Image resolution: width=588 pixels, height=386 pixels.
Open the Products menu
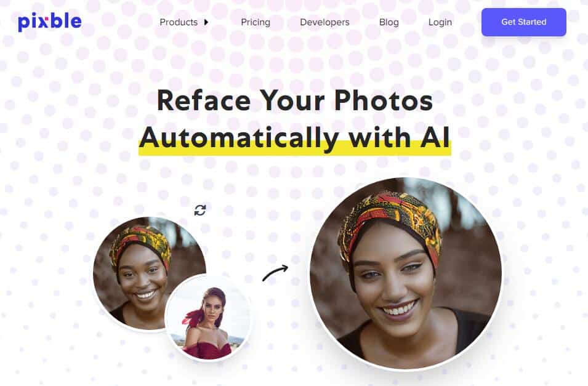179,22
